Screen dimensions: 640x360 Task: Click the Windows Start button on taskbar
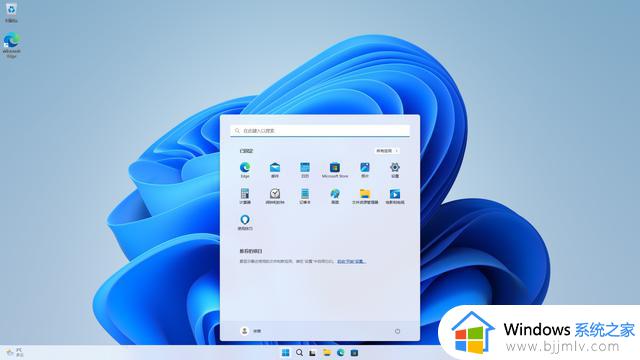tap(286, 353)
